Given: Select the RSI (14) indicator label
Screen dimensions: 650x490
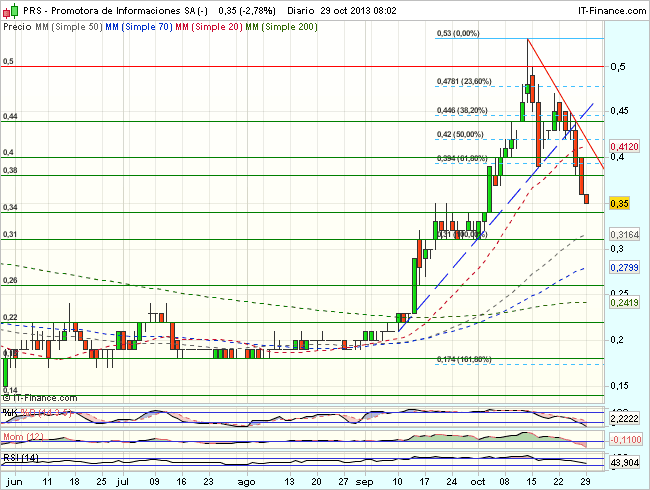Looking at the screenshot, I should pos(21,458).
